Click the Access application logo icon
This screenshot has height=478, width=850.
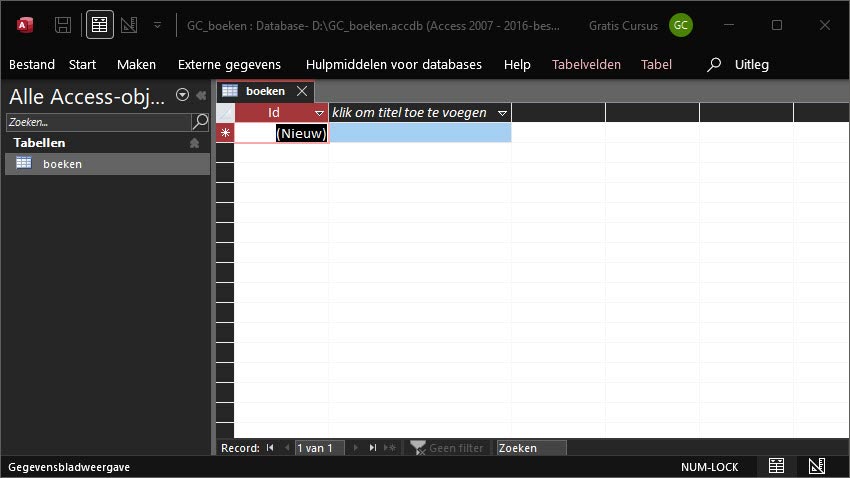(x=24, y=25)
